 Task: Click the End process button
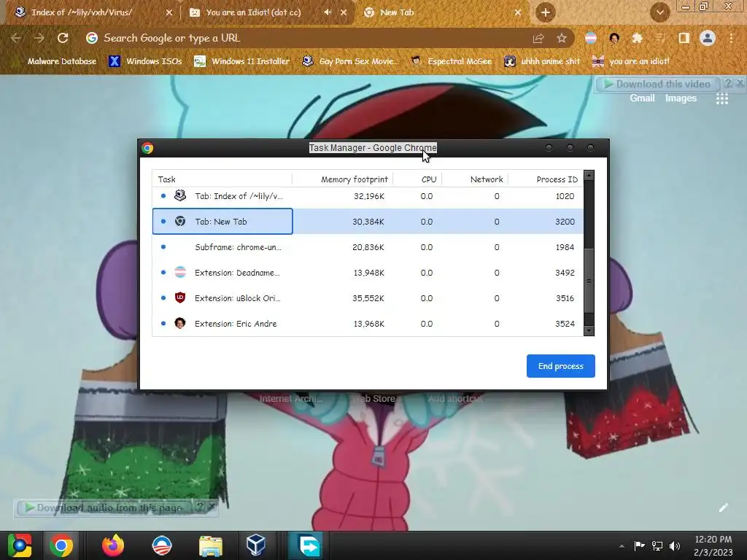(x=561, y=366)
